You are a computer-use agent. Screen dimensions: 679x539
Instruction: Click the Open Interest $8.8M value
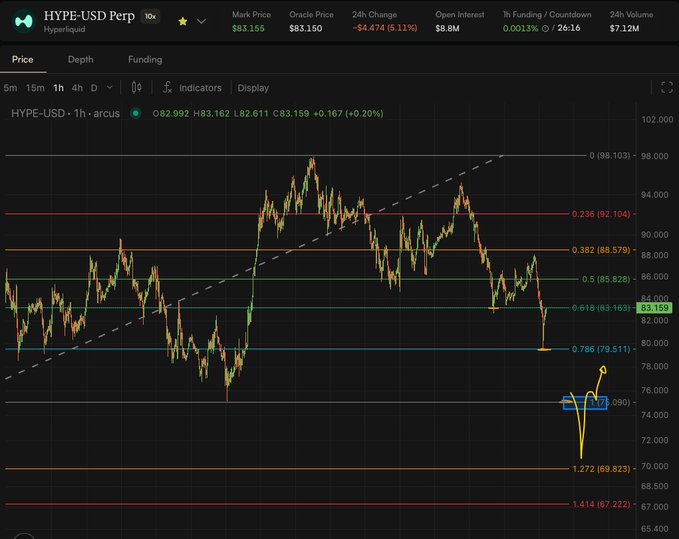447,28
